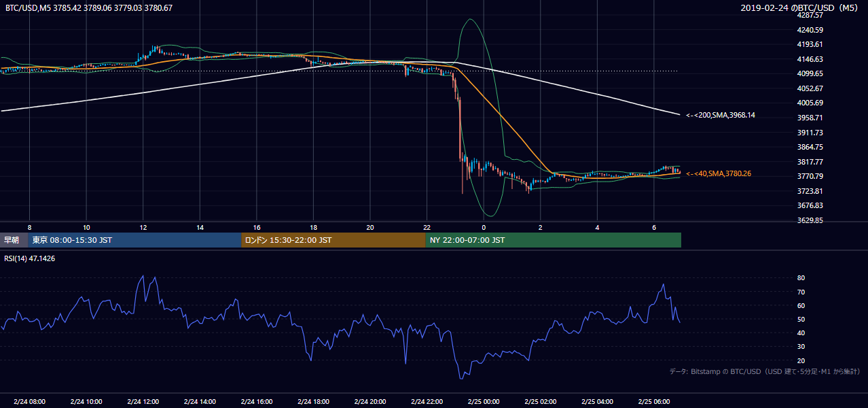868x408 pixels.
Task: Click hour tick 14 under the price chart
Action: pos(200,227)
